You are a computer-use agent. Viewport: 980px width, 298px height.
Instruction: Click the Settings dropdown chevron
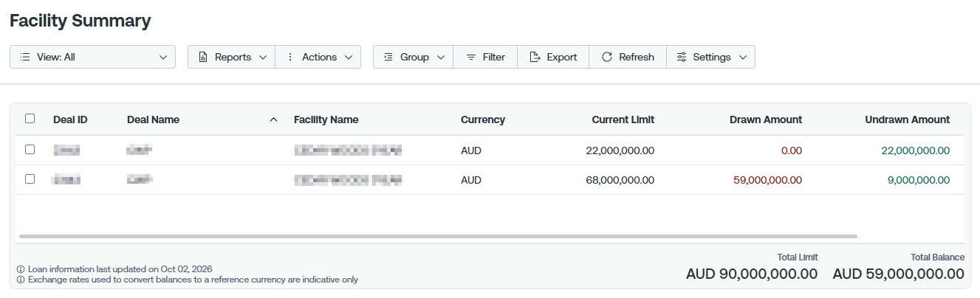[x=742, y=57]
